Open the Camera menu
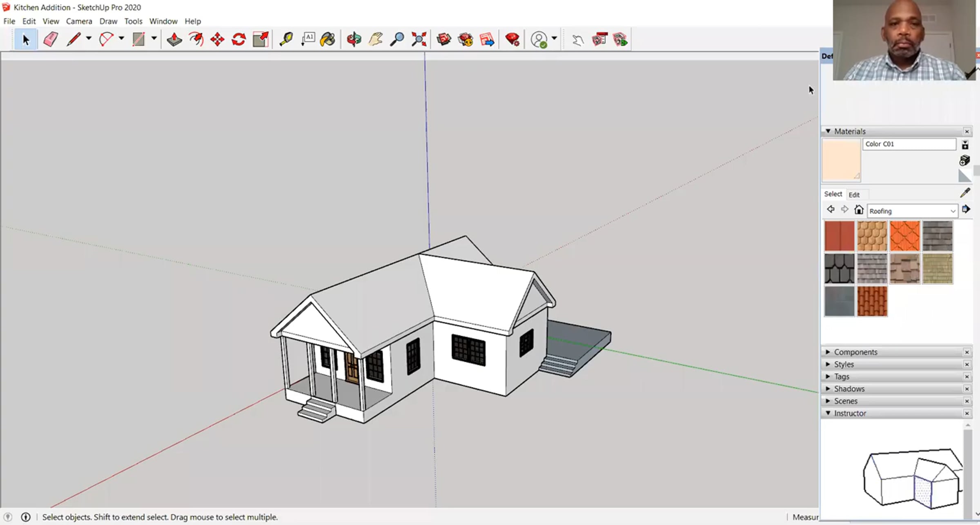The image size is (980, 525). point(79,21)
